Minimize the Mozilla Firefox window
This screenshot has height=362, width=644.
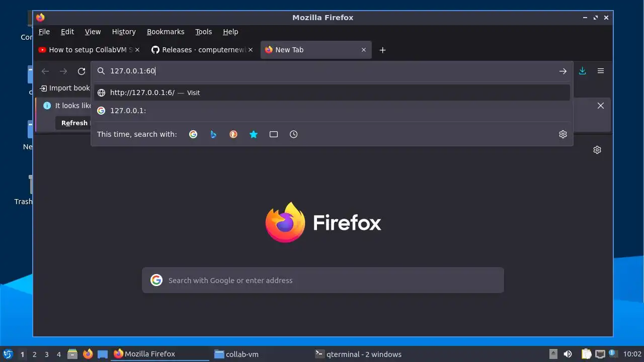click(585, 18)
